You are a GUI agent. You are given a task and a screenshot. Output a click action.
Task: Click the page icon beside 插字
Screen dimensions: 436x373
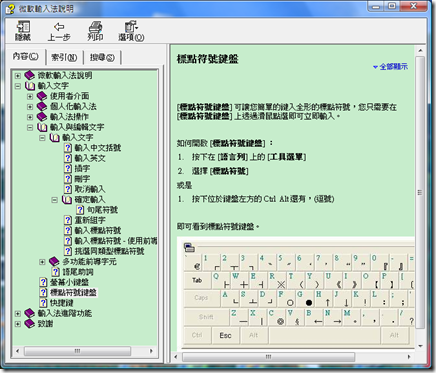[x=68, y=168]
